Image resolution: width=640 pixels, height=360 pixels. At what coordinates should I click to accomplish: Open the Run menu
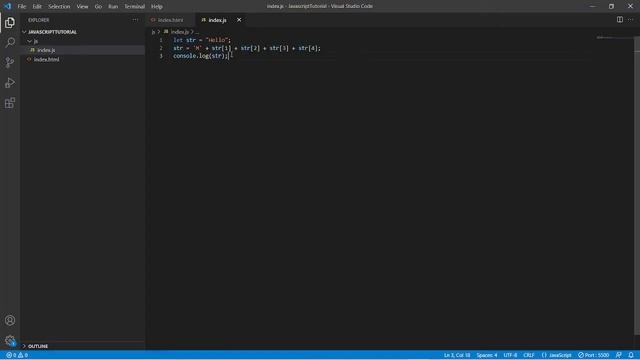(113, 7)
